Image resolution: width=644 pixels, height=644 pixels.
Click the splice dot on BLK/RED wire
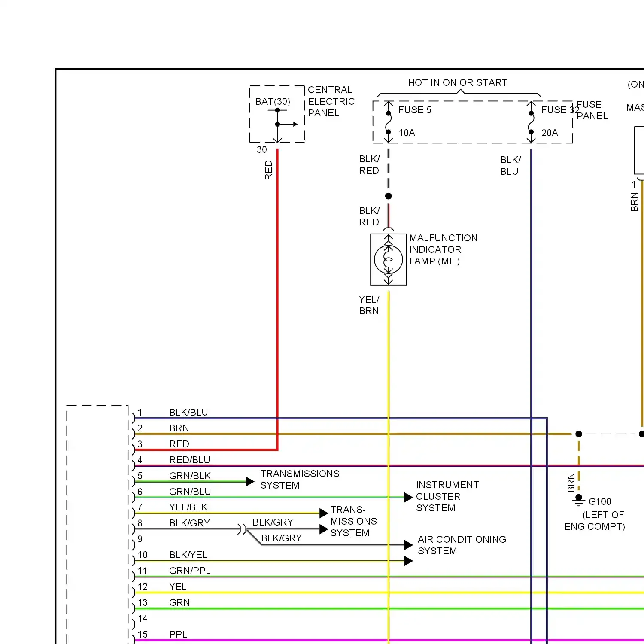(389, 196)
